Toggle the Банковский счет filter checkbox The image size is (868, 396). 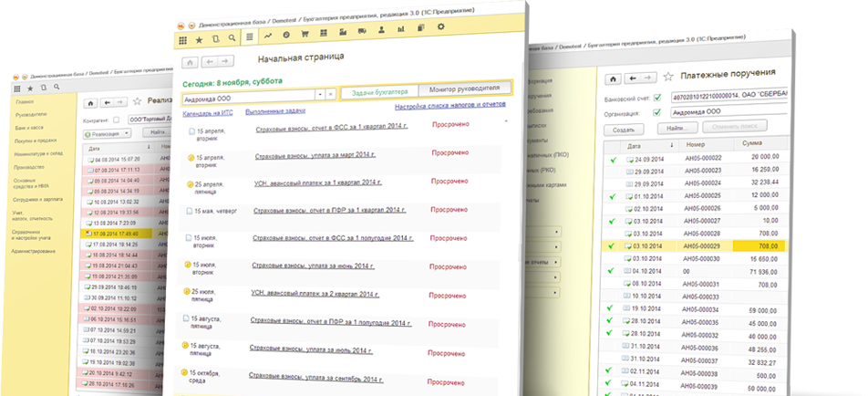tap(657, 97)
